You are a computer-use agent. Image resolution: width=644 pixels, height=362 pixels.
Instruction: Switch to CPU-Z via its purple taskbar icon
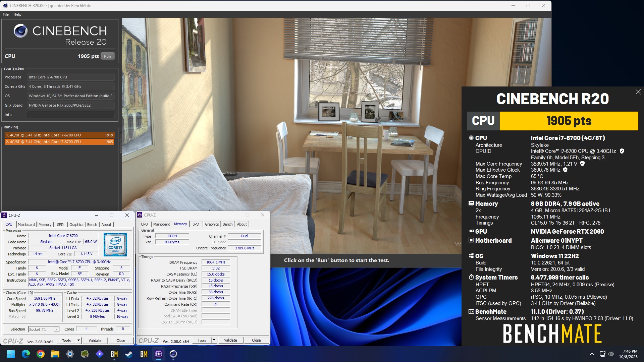click(x=159, y=354)
